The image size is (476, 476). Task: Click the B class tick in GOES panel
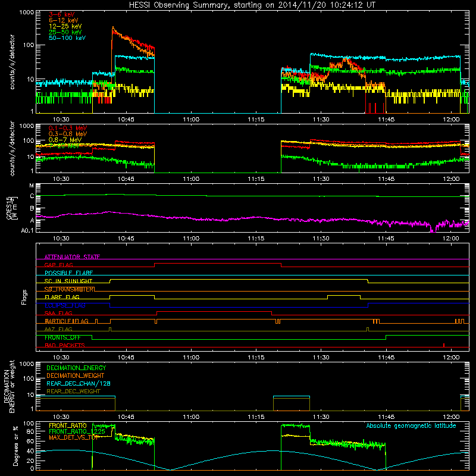[32, 209]
